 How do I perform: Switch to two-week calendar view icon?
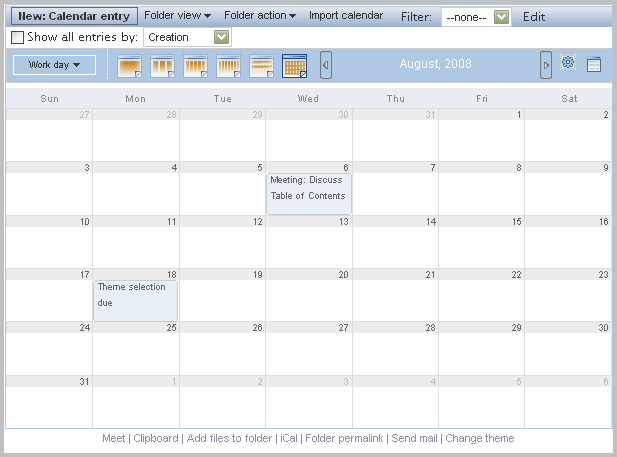[x=262, y=66]
